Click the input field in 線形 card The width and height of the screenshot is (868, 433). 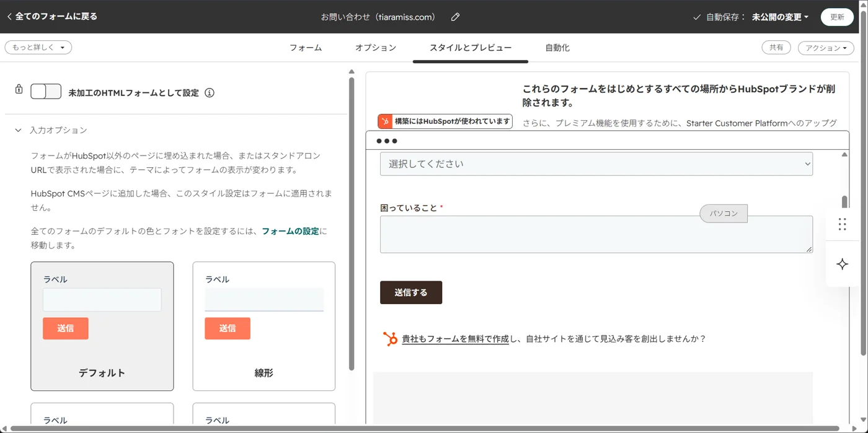tap(264, 300)
